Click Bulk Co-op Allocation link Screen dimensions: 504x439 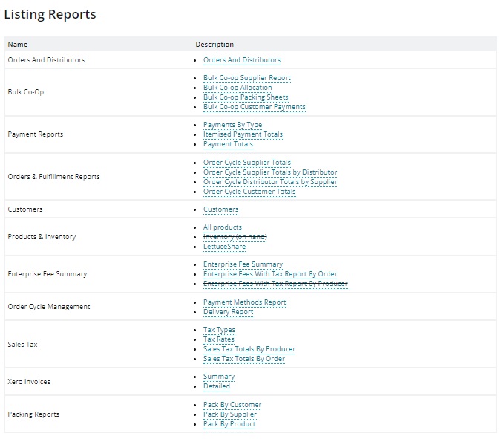[238, 88]
